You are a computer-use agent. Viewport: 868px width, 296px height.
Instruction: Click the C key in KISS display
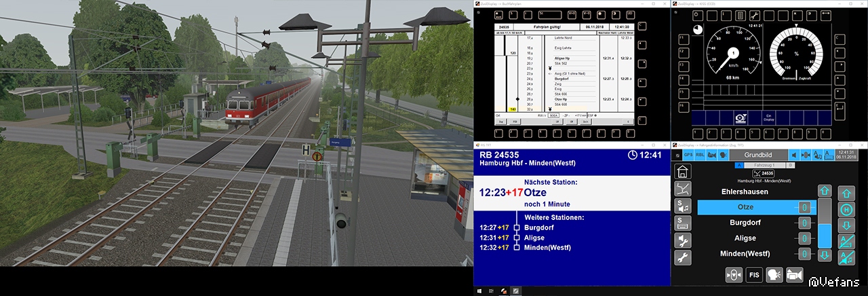[x=840, y=39]
